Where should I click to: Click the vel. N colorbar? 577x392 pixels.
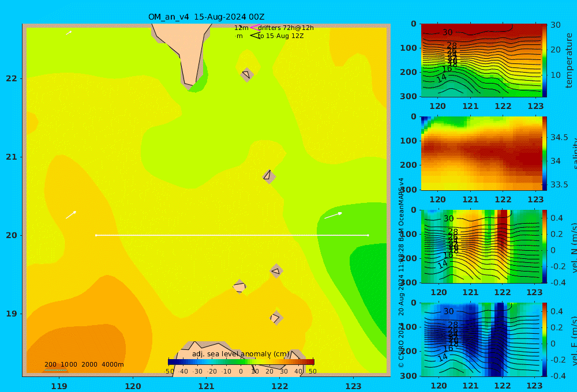tap(544, 246)
